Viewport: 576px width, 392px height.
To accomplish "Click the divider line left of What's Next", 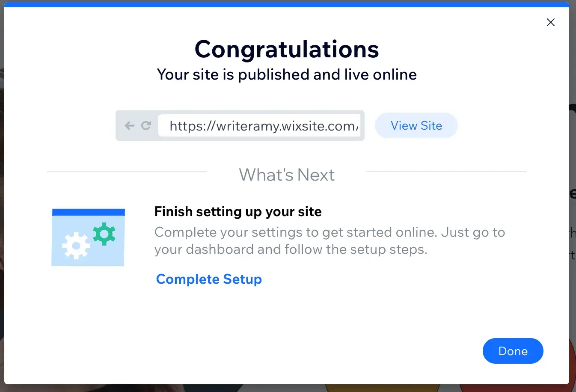I will pyautogui.click(x=127, y=171).
